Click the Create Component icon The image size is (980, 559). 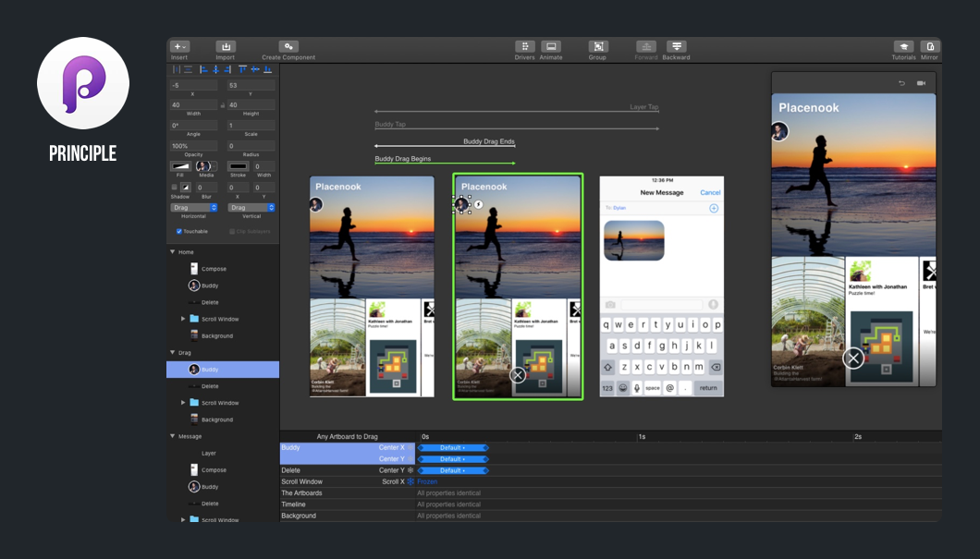pos(288,47)
